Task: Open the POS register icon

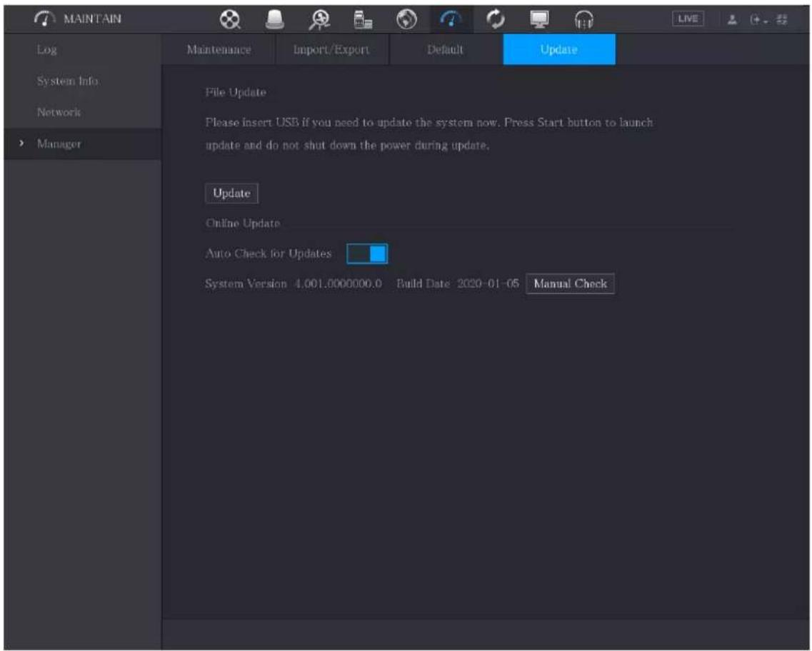Action: (x=363, y=20)
